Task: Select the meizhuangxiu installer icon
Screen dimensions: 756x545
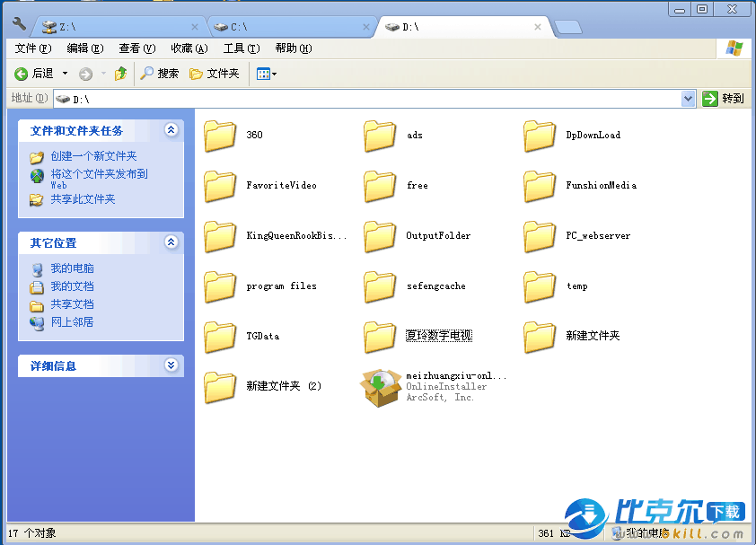Action: 379,387
